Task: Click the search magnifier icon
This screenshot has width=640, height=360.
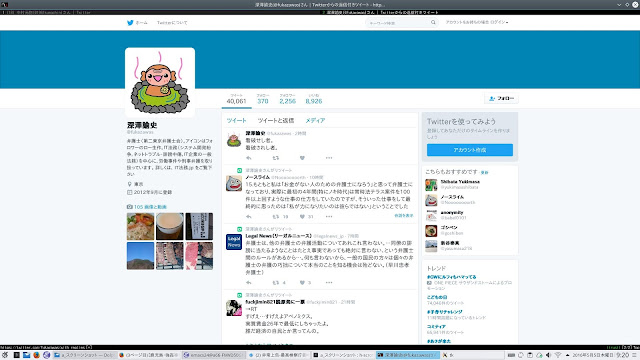Action: (x=433, y=23)
